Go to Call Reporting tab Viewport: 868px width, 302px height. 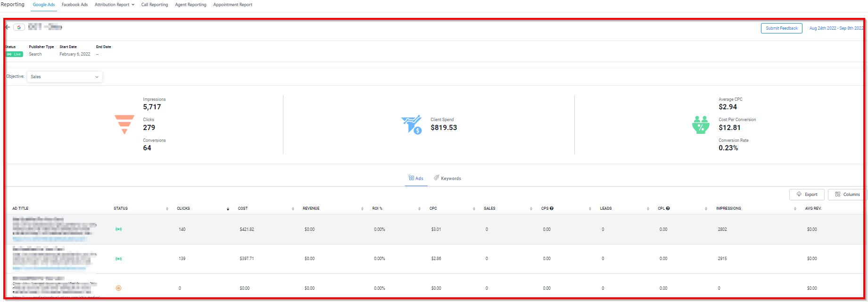point(154,5)
